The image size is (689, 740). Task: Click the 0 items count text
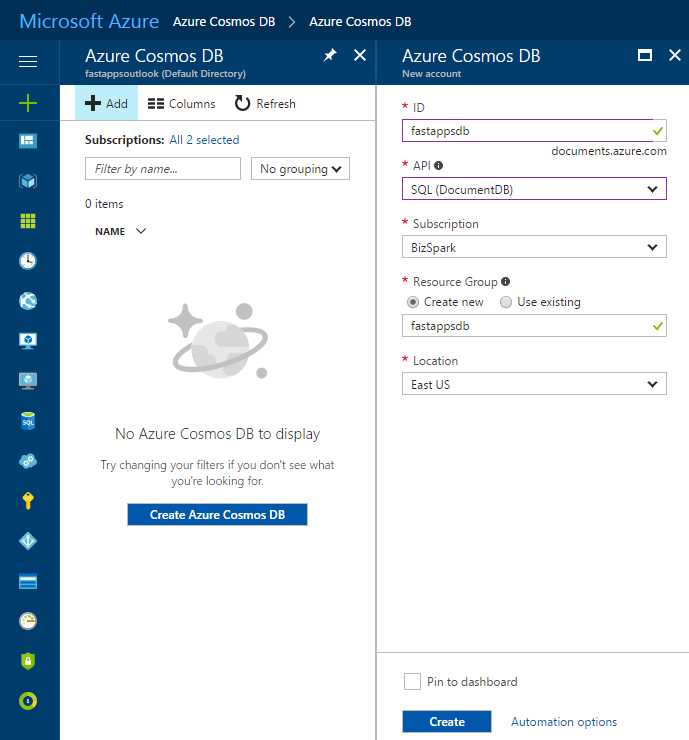pos(104,204)
